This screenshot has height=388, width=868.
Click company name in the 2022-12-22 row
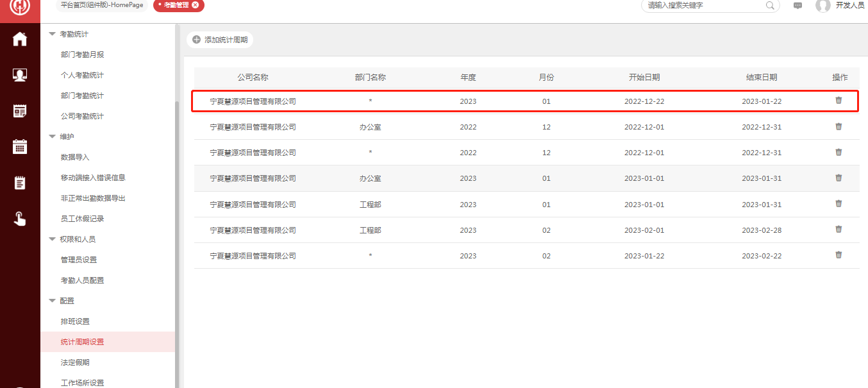tap(253, 101)
